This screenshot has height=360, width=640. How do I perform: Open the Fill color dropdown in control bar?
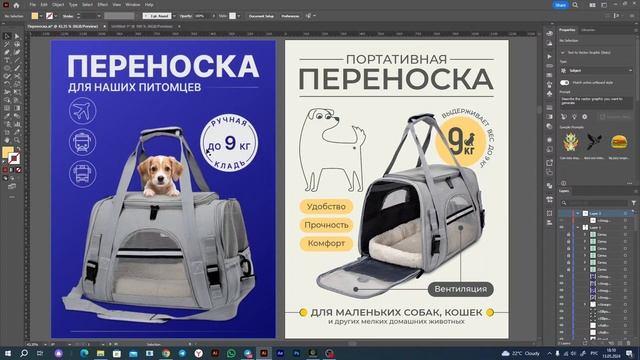41,16
